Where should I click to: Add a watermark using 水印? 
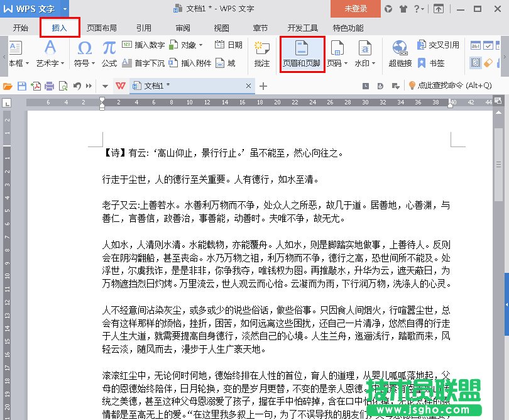coord(364,55)
